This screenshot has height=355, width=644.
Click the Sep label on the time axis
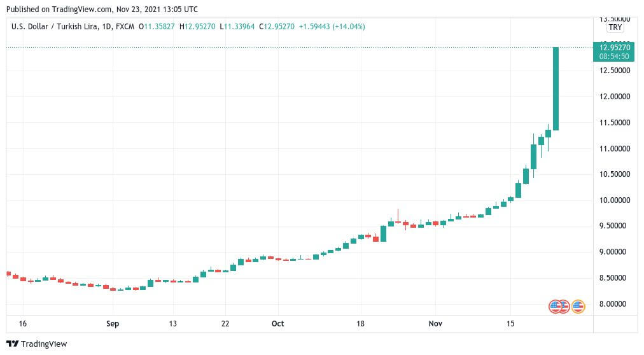pyautogui.click(x=113, y=323)
